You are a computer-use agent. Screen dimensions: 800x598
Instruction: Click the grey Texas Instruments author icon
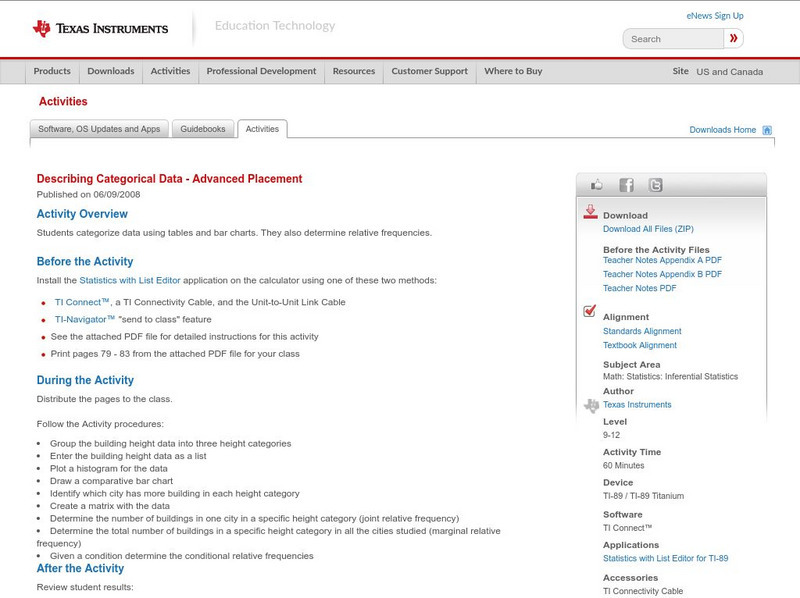[x=591, y=405]
